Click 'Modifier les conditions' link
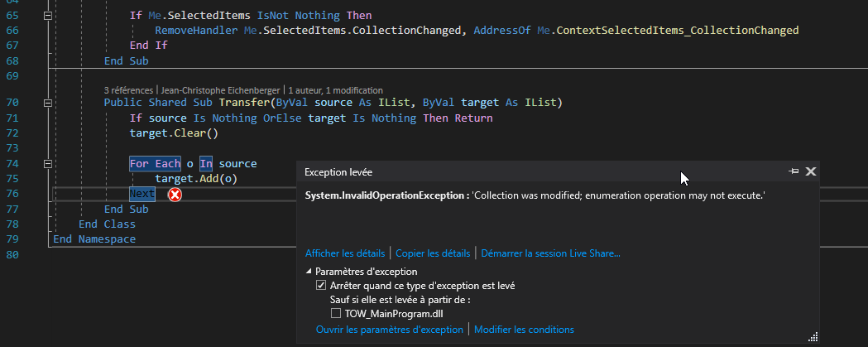Screen dimensions: 868x347 pos(524,330)
